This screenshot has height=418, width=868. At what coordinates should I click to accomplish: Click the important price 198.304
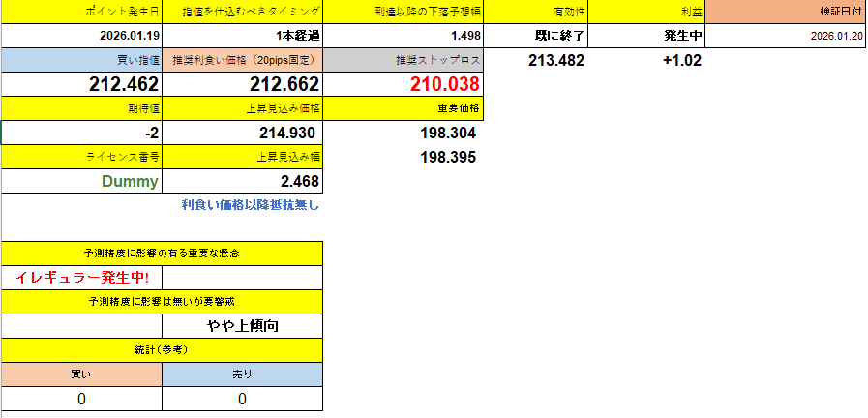tap(448, 133)
